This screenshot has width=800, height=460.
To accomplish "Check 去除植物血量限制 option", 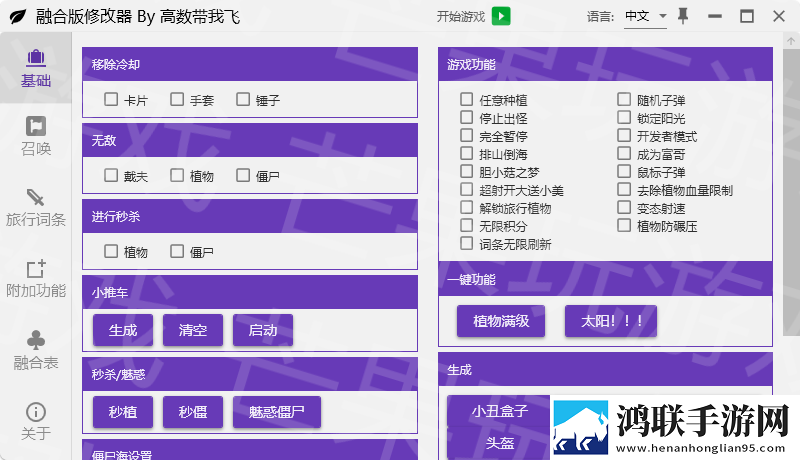I will point(624,189).
